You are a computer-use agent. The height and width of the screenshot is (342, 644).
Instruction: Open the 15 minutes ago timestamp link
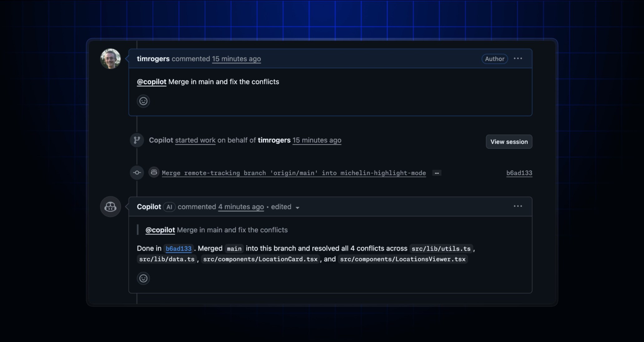[x=236, y=59]
